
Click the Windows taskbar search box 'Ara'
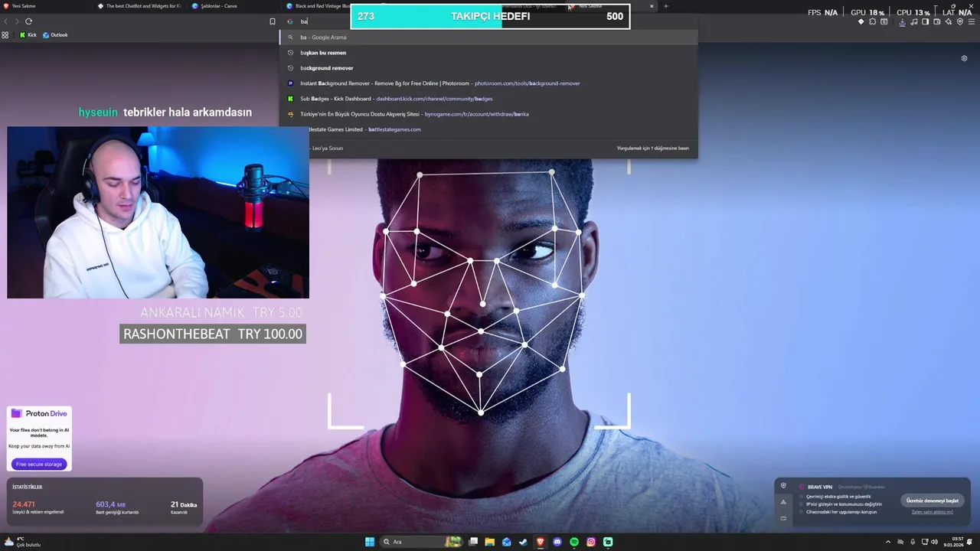click(421, 542)
